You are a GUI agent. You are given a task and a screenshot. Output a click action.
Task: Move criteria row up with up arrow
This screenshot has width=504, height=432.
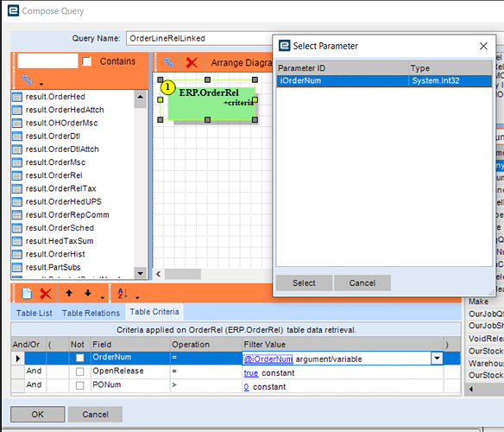pyautogui.click(x=69, y=293)
